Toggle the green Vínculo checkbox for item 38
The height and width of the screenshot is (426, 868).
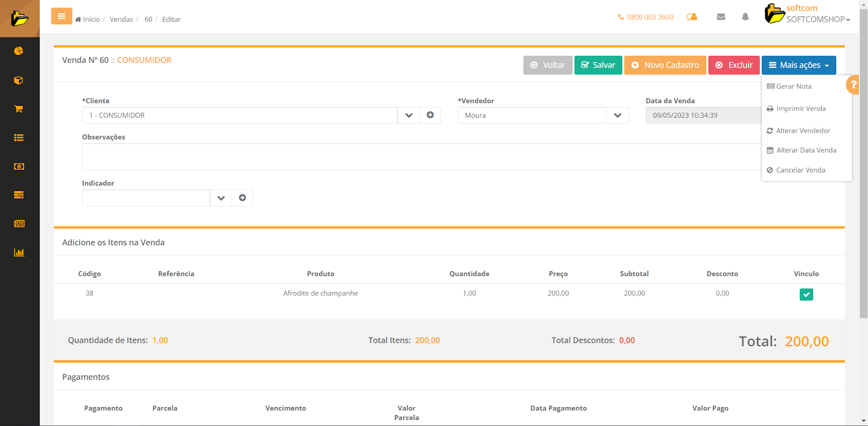(806, 294)
